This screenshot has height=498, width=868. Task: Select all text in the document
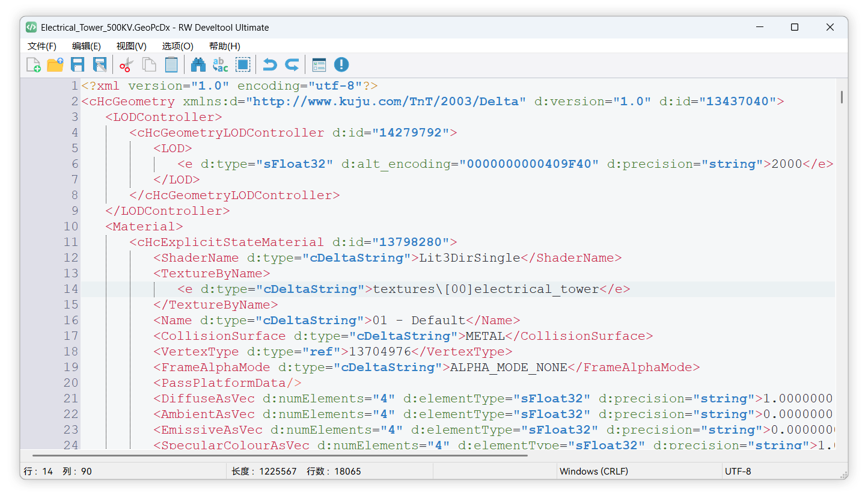[x=243, y=64]
